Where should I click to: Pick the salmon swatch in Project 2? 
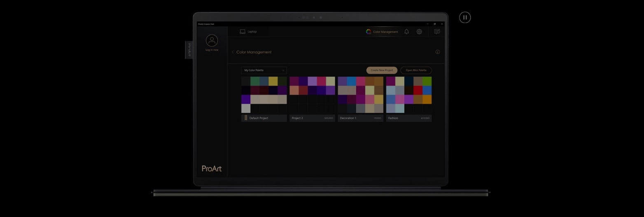(294, 90)
